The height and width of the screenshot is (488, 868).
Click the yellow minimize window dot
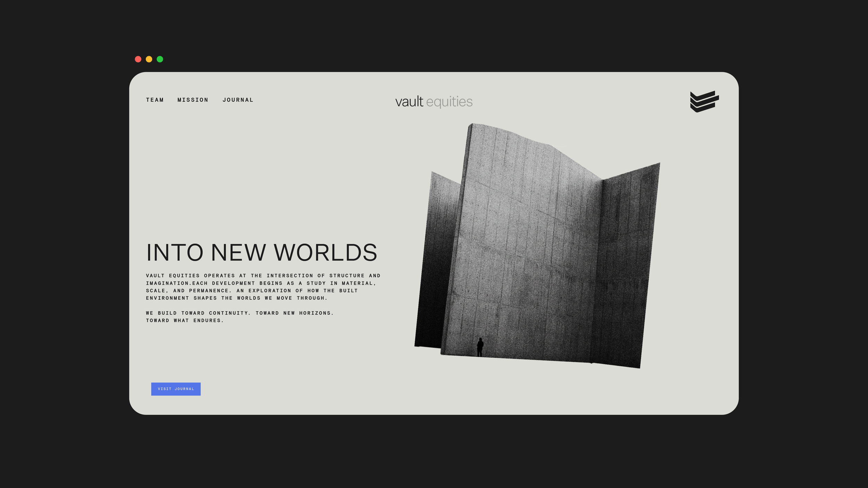(149, 59)
